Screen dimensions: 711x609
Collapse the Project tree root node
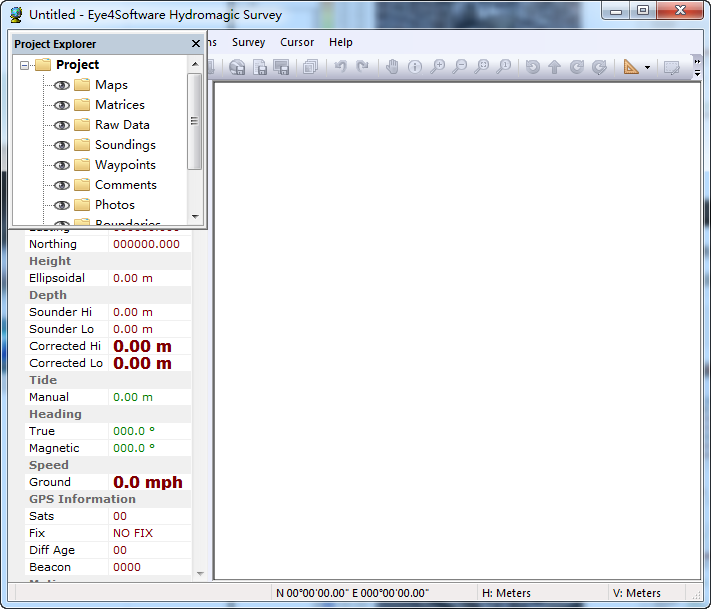24,65
